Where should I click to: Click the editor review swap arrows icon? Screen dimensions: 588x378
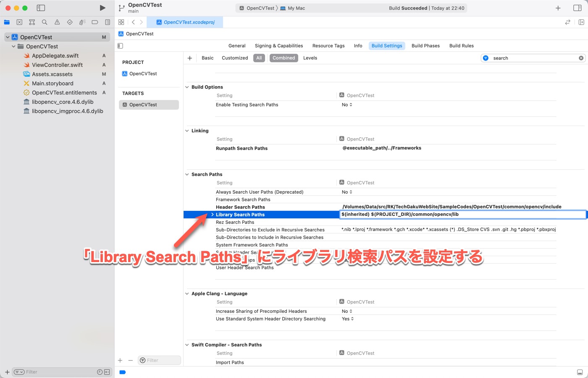(568, 22)
